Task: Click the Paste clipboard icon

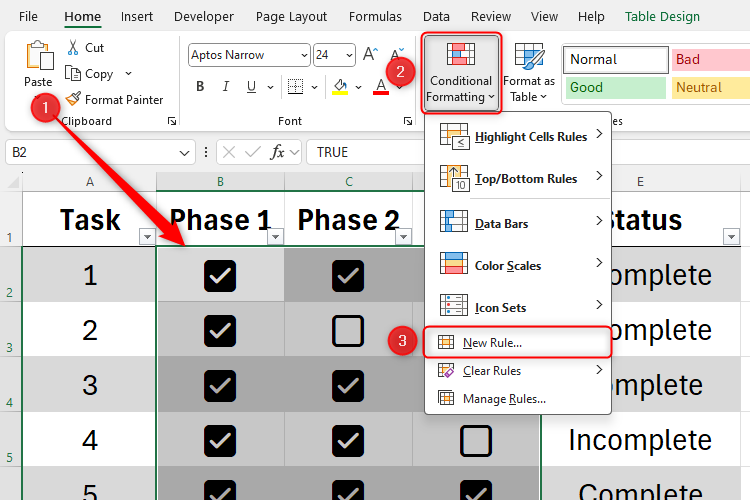Action: [39, 56]
